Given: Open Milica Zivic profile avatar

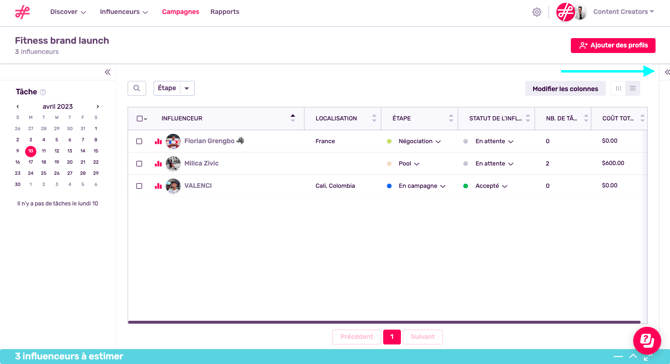Looking at the screenshot, I should (x=173, y=163).
